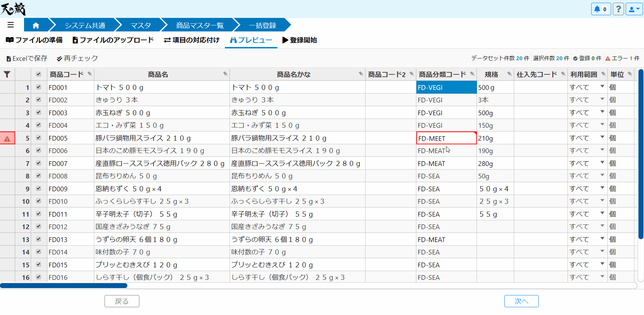Click the horizontal scrollbar thumb
644x315 pixels.
click(64, 286)
